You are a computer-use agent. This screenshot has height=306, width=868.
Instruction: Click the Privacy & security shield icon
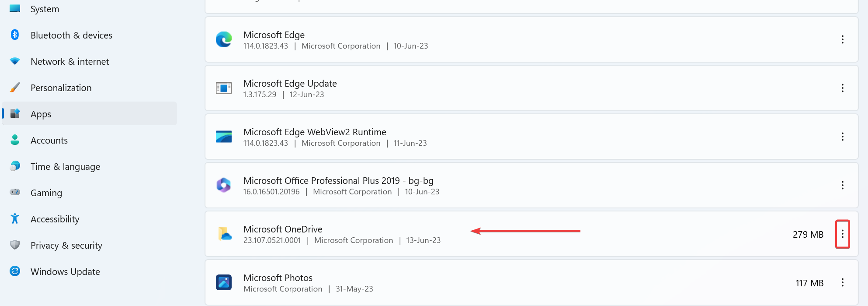(15, 245)
